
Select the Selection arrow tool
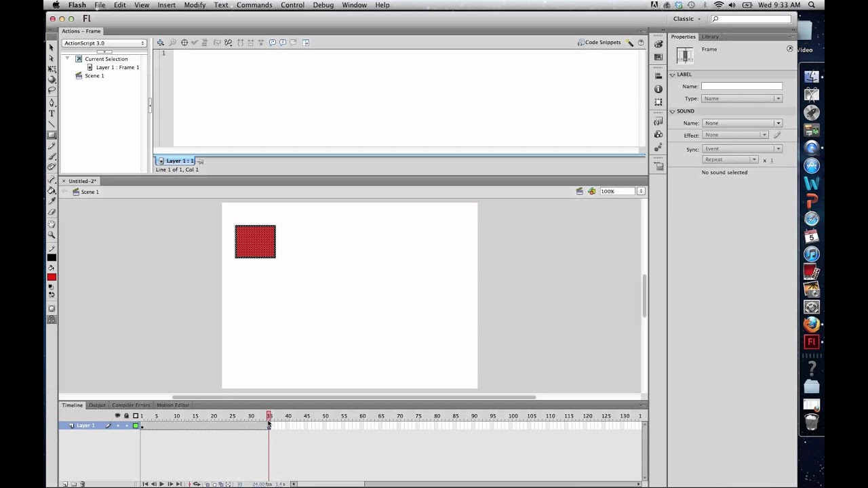(x=52, y=47)
